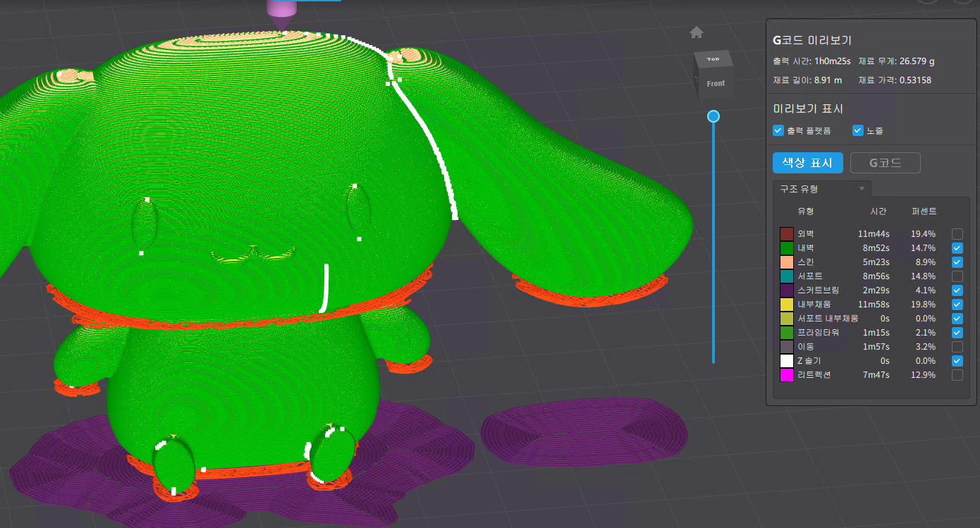This screenshot has height=528, width=980.
Task: Click the 외벽 brown color swatch
Action: click(x=787, y=234)
